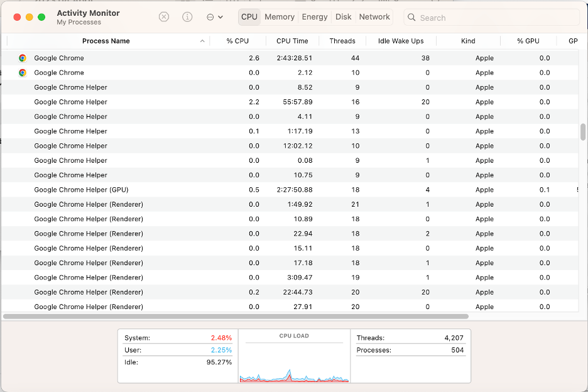Screen dimensions: 588x392
Task: Click the 2:27:50.88 CPU Time cell
Action: pyautogui.click(x=295, y=190)
